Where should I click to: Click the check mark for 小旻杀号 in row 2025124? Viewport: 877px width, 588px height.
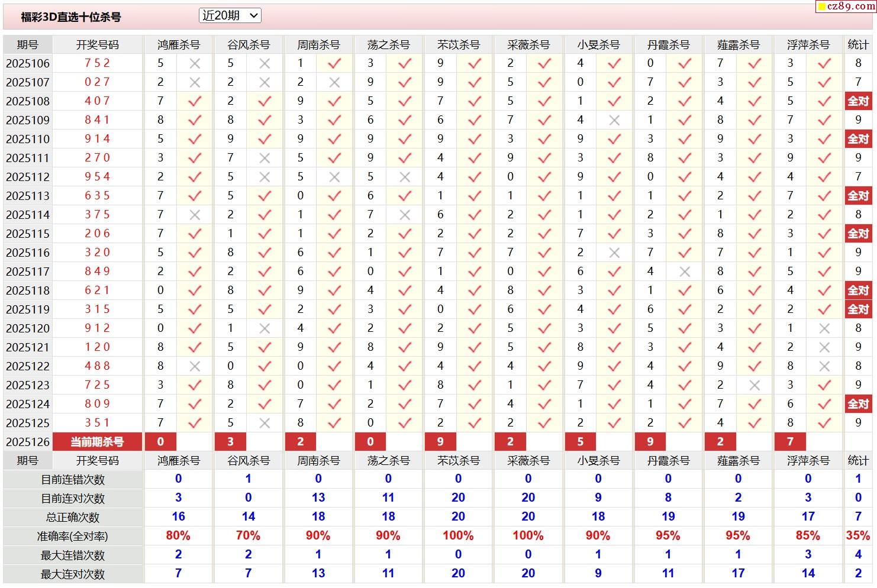(614, 404)
